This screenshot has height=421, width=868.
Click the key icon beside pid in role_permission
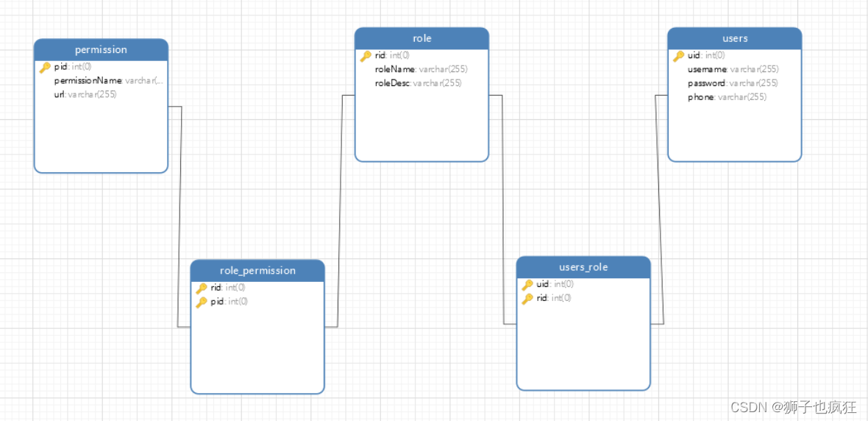pos(202,302)
